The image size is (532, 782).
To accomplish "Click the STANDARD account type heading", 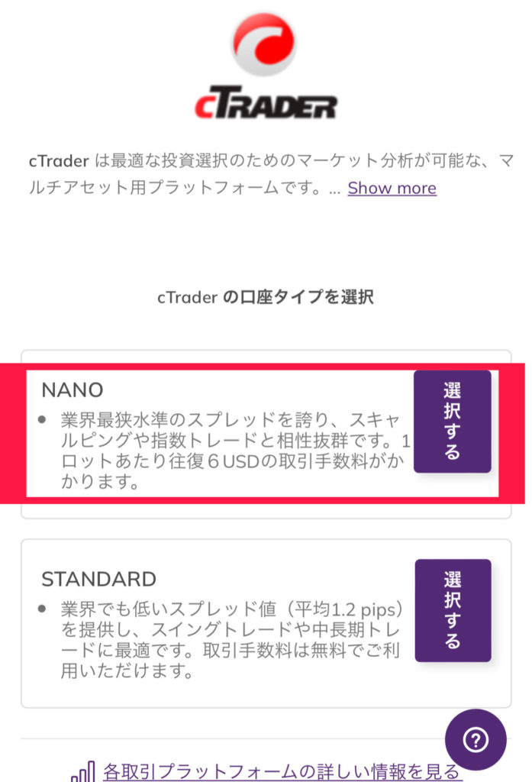I will [98, 579].
